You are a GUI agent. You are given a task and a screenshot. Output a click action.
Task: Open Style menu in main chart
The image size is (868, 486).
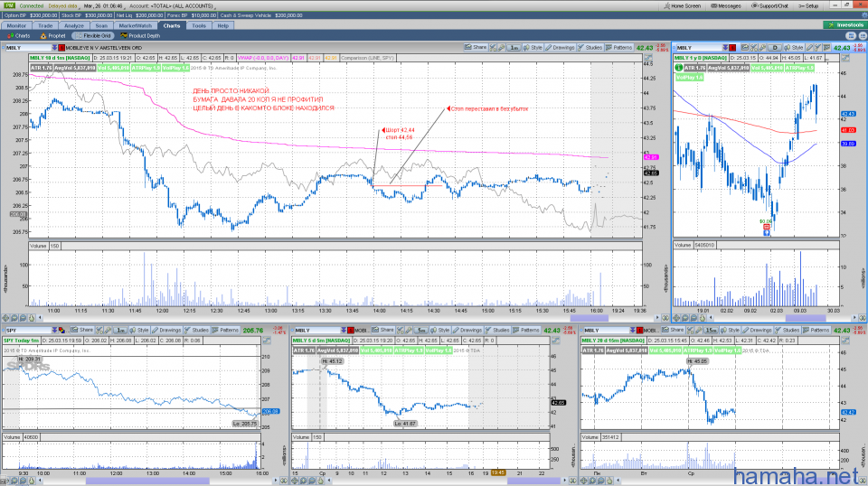tap(533, 48)
